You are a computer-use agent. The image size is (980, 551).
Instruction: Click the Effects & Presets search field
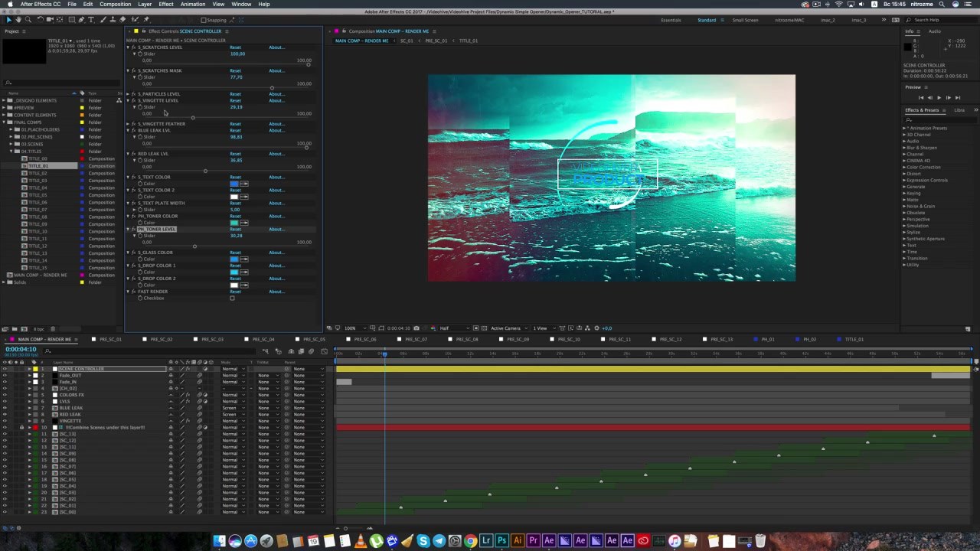[x=941, y=119]
